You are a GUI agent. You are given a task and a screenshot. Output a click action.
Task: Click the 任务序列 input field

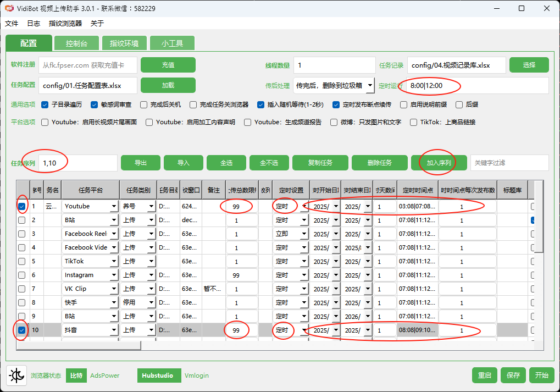click(78, 163)
